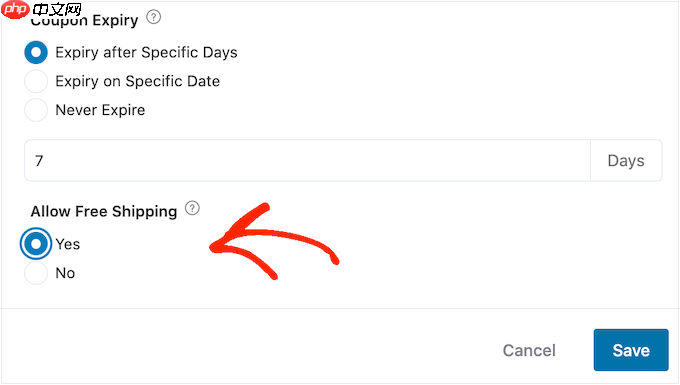Enable free shipping with the Yes radio button
The height and width of the screenshot is (385, 680).
point(36,244)
